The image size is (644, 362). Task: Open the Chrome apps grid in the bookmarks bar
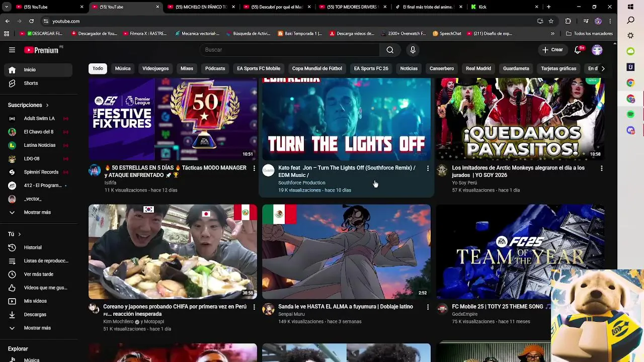[7, 34]
